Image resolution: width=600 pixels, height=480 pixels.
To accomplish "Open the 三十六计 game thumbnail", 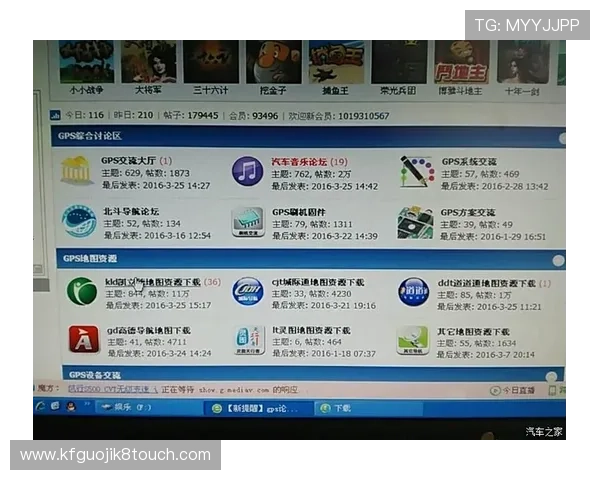I will coord(211,62).
